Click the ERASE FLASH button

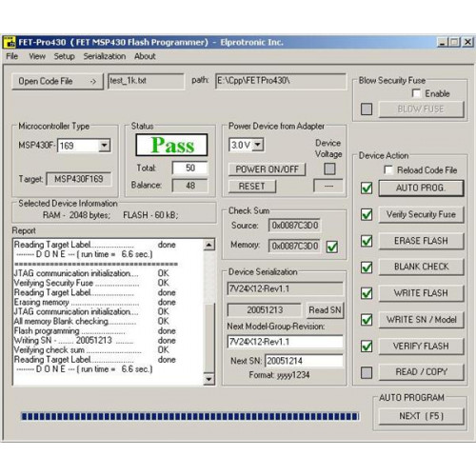[421, 241]
